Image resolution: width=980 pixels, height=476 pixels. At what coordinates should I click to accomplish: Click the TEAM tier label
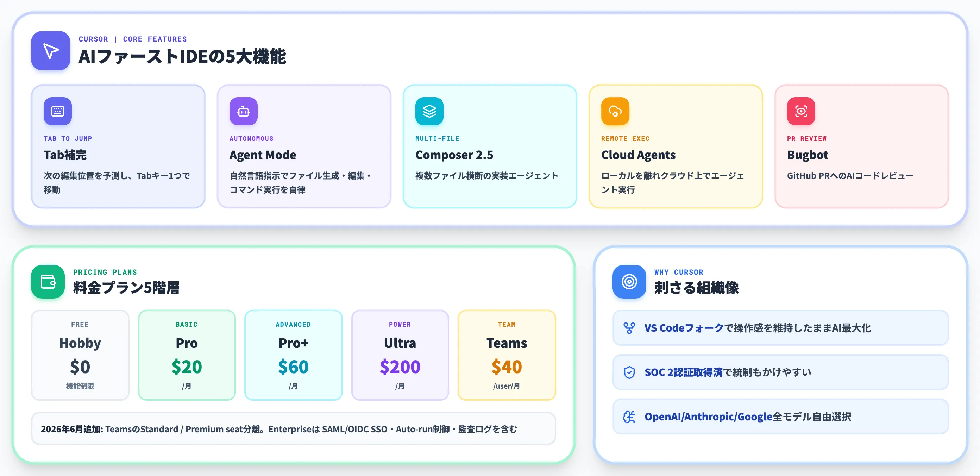click(507, 324)
